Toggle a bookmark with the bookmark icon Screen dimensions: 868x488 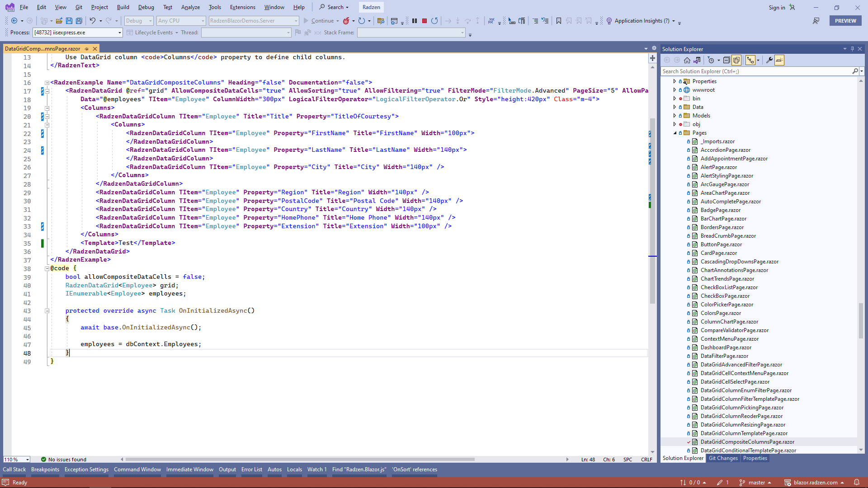(559, 21)
